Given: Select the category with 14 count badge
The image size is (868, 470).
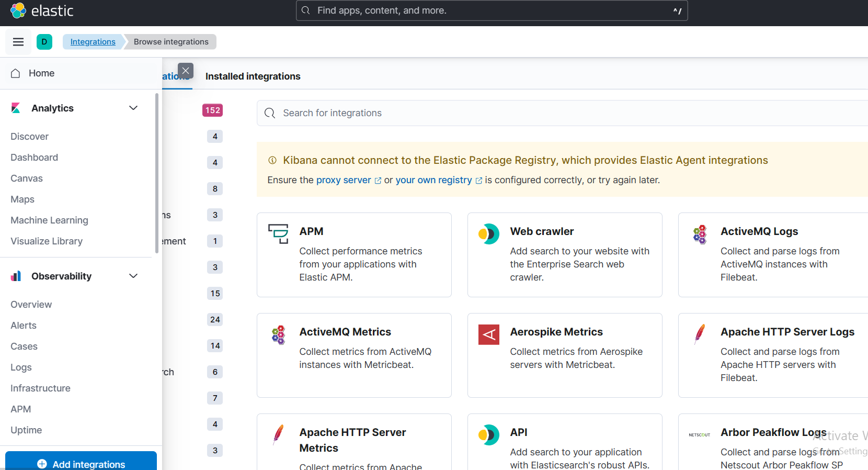Looking at the screenshot, I should pos(215,346).
